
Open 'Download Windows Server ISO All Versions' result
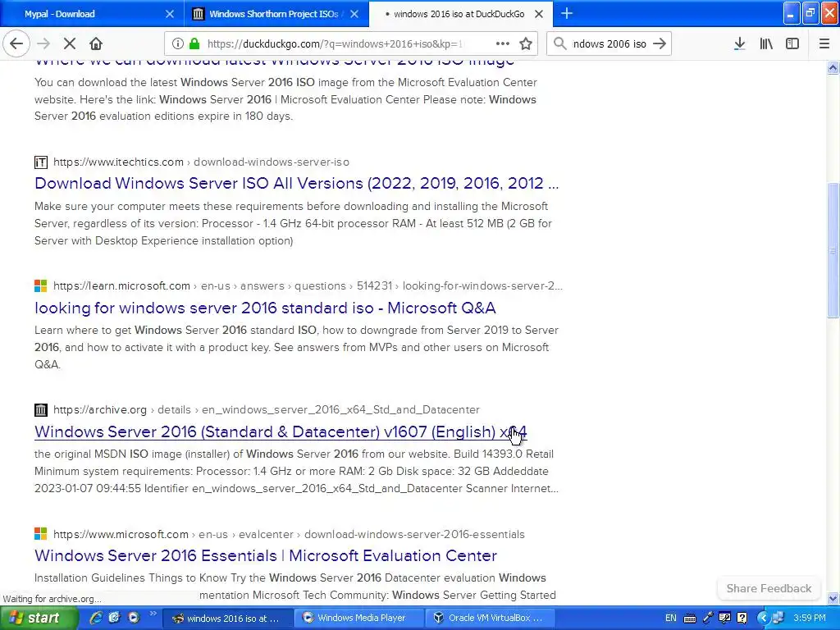pyautogui.click(x=296, y=183)
